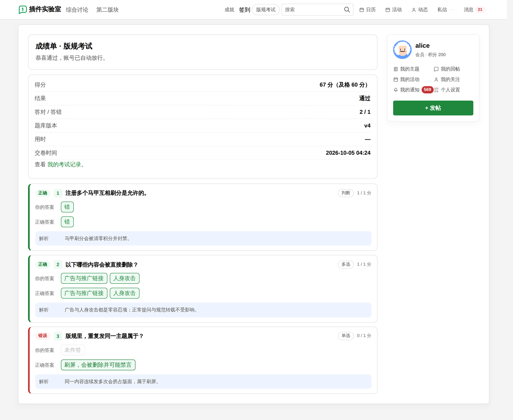Follow the 我的考试记录 link
This screenshot has width=513, height=420.
(64, 165)
